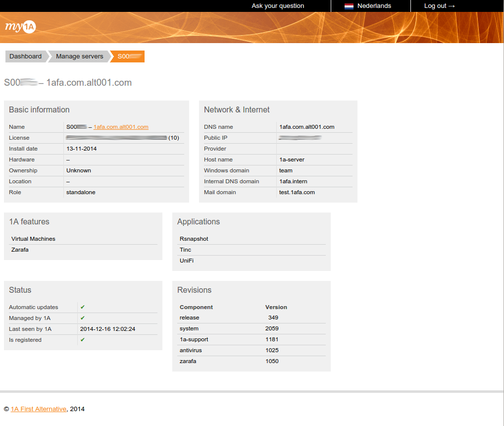Open the Ask your question page
Viewport: 504px width, 426px height.
[278, 6]
